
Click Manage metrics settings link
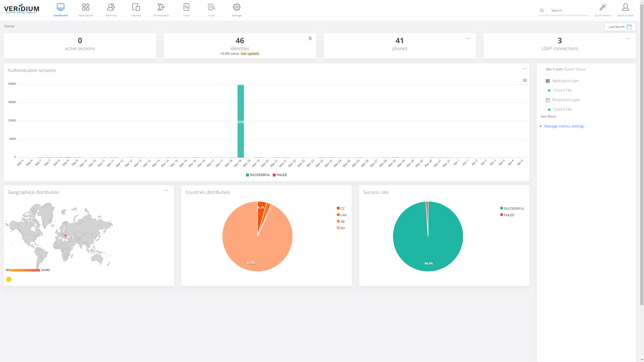point(564,126)
